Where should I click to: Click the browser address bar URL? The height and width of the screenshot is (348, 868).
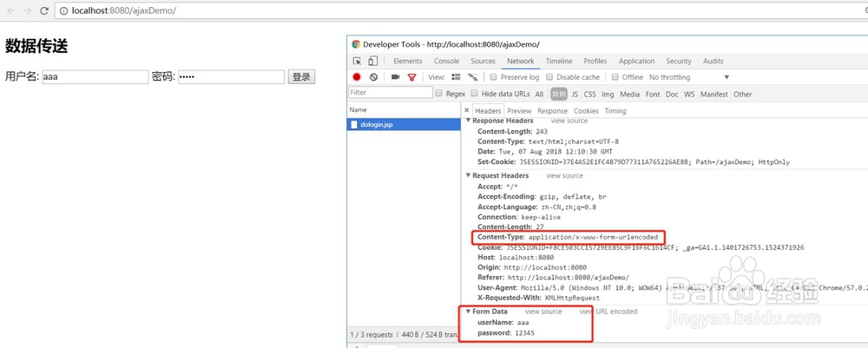click(x=124, y=10)
